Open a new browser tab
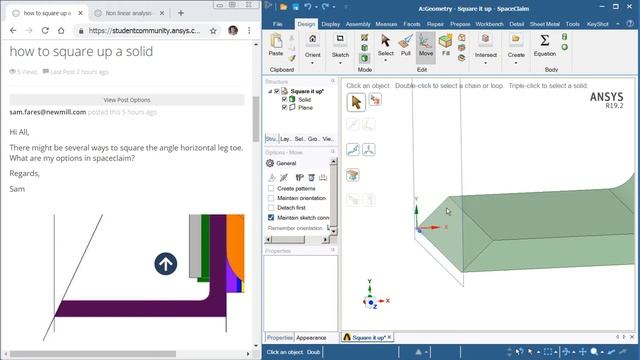The height and width of the screenshot is (360, 640). point(180,13)
